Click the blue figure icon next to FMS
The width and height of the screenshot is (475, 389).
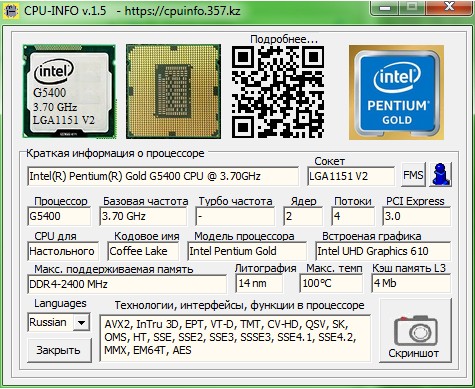tap(440, 174)
